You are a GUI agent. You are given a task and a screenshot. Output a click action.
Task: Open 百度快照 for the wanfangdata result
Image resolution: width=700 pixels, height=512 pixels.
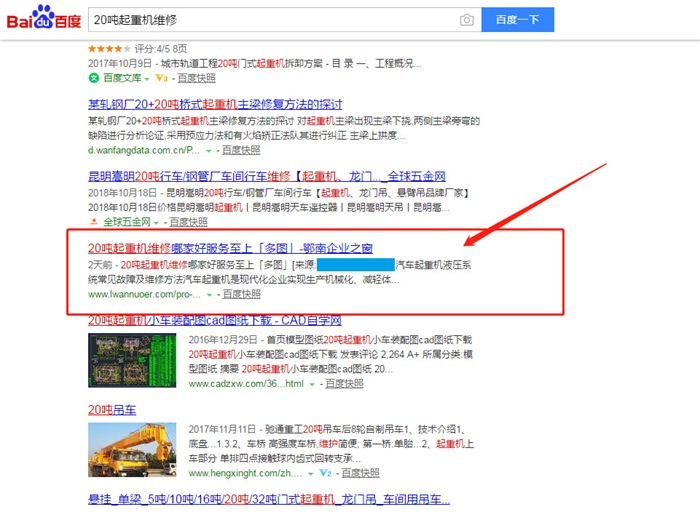tap(241, 150)
